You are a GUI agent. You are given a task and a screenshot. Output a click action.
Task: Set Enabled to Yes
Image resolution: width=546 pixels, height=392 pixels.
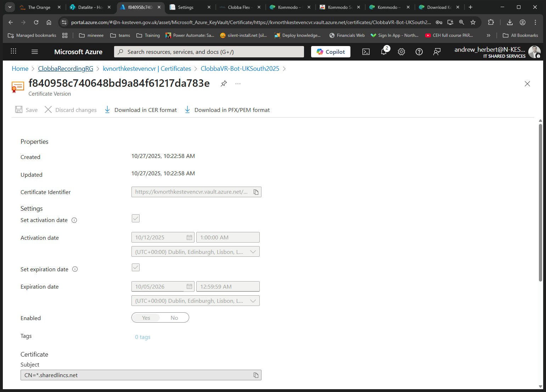pyautogui.click(x=146, y=318)
